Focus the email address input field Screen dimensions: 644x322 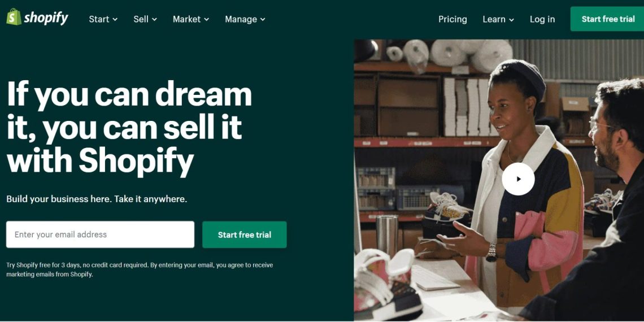pyautogui.click(x=100, y=234)
